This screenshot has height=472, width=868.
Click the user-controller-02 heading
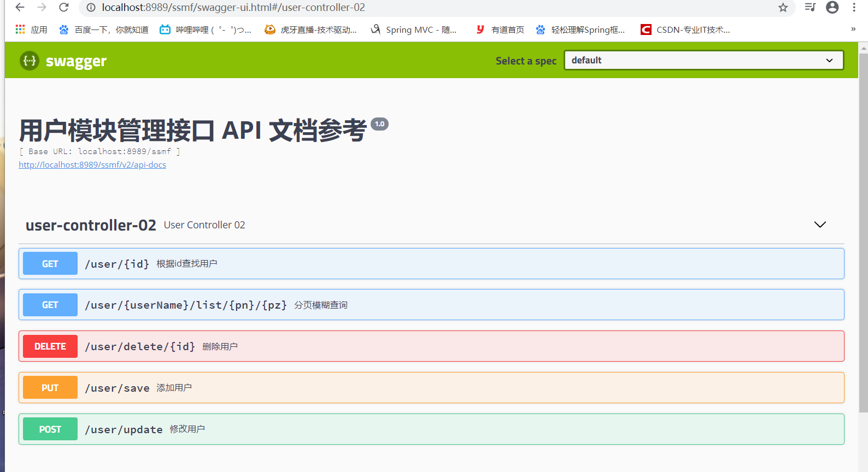[91, 225]
